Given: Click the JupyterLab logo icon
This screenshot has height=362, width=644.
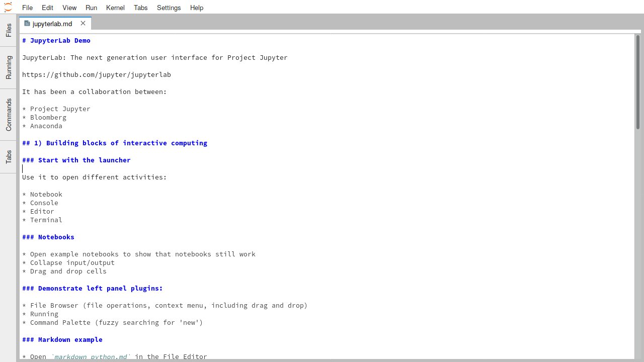Looking at the screenshot, I should (8, 8).
